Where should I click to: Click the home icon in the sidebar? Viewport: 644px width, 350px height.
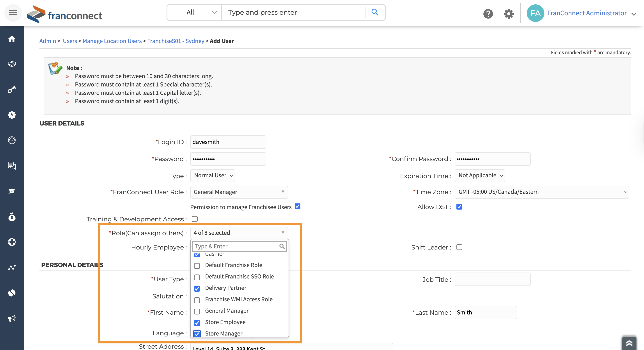point(12,39)
